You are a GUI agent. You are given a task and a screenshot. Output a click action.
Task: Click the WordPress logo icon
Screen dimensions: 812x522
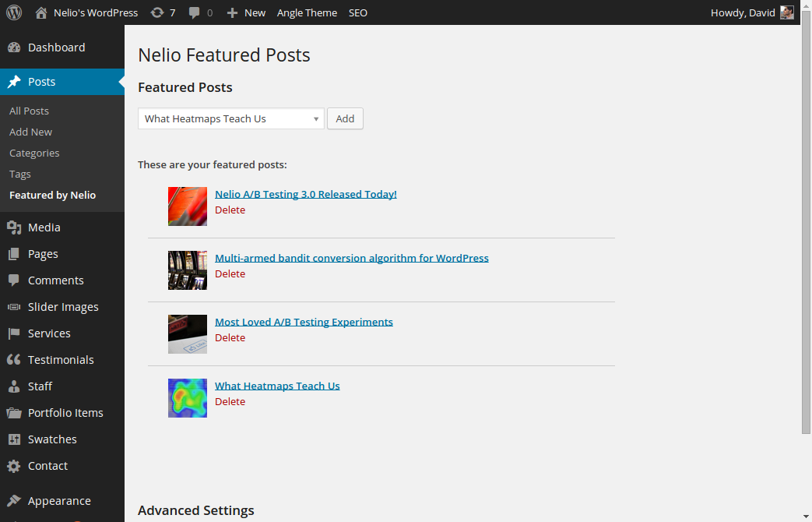click(x=14, y=12)
